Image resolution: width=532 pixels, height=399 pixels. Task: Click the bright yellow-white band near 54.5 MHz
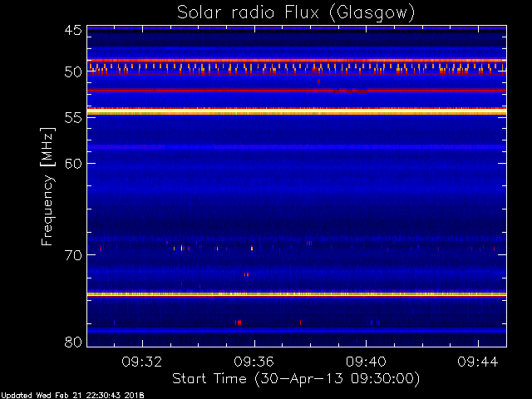point(297,111)
